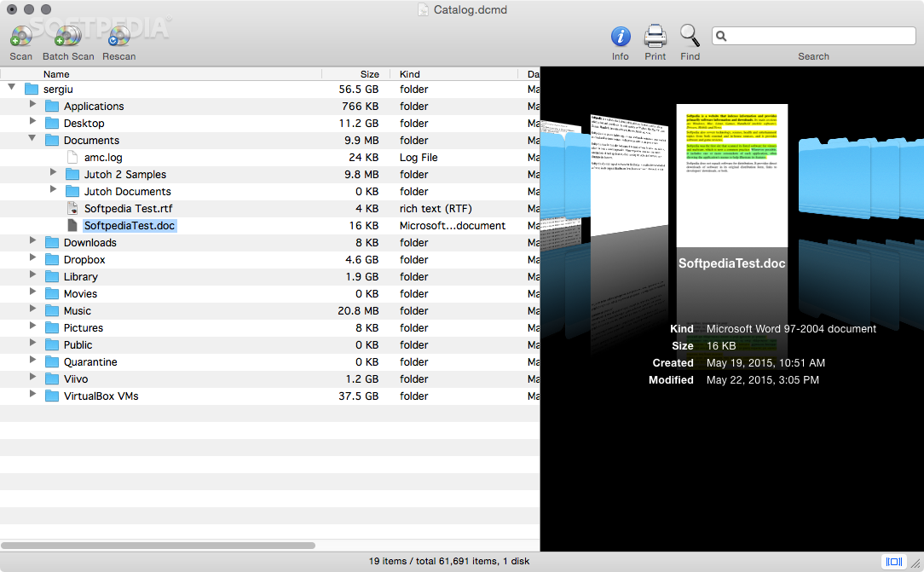Click the Rescan disc icon
Screen dimensions: 924x572
coord(118,37)
